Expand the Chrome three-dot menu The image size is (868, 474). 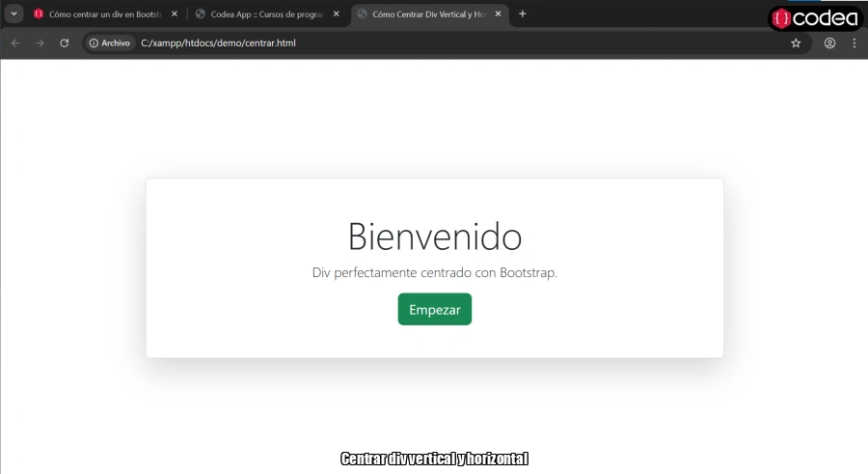[854, 43]
